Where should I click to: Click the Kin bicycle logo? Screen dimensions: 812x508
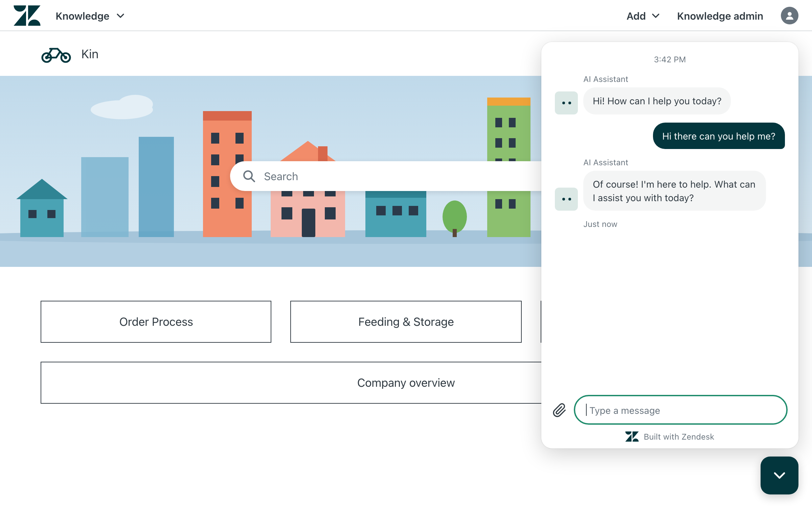[x=56, y=55]
